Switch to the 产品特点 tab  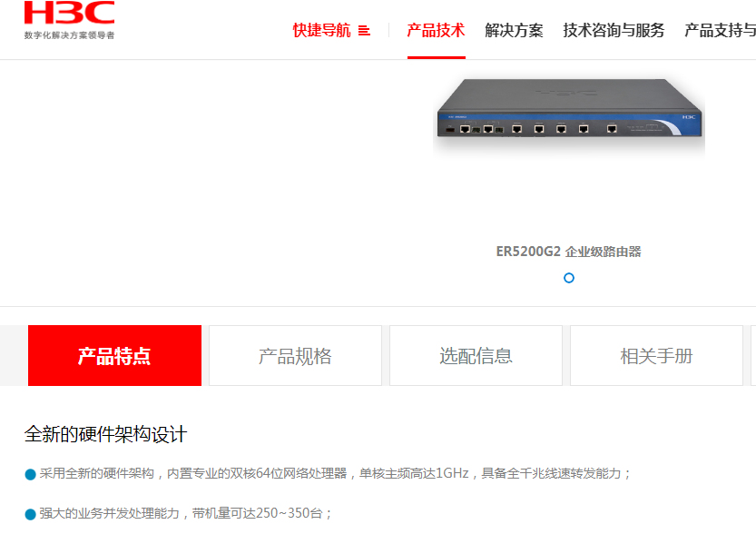click(x=114, y=355)
